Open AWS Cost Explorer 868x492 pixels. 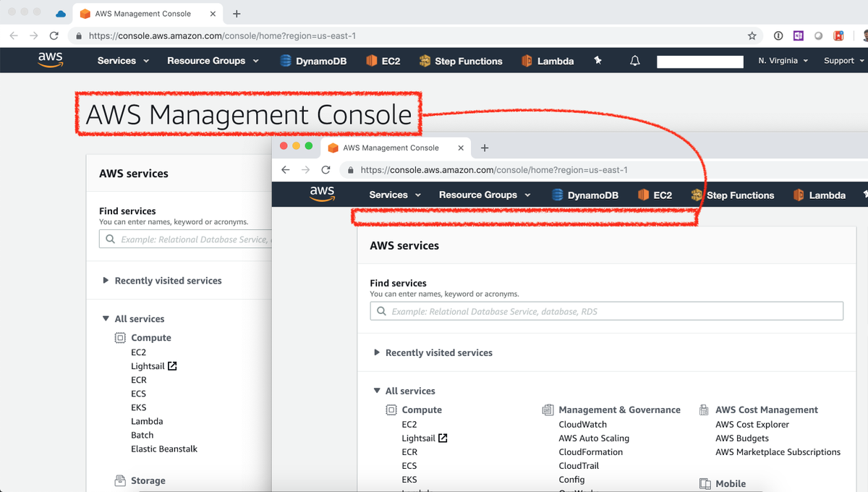pos(752,425)
